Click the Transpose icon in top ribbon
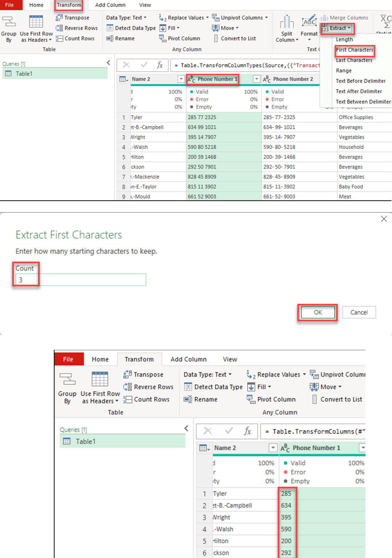This screenshot has height=558, width=392. coord(59,17)
